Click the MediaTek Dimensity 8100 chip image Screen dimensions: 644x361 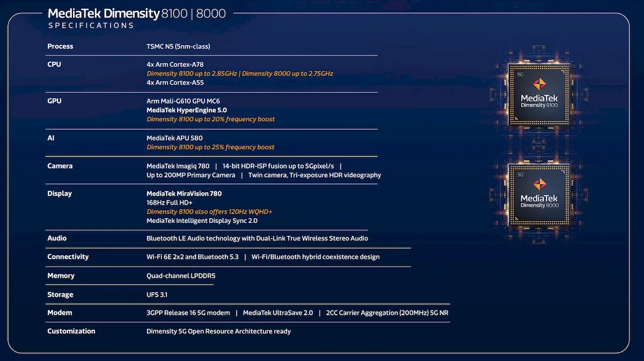[540, 95]
